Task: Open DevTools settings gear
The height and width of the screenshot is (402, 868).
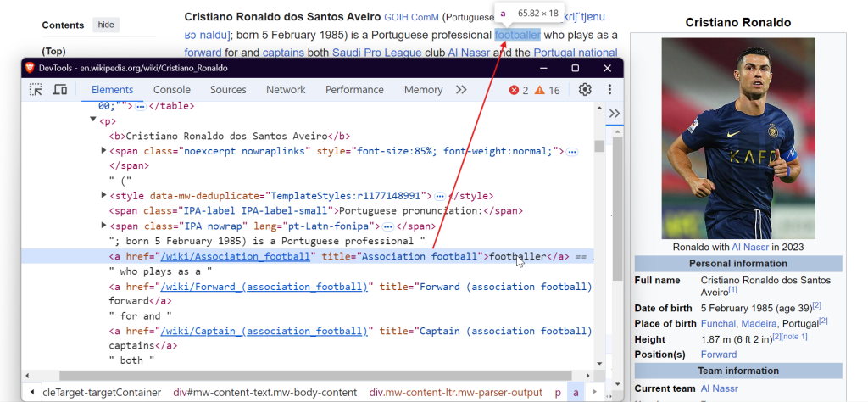Action: [585, 90]
